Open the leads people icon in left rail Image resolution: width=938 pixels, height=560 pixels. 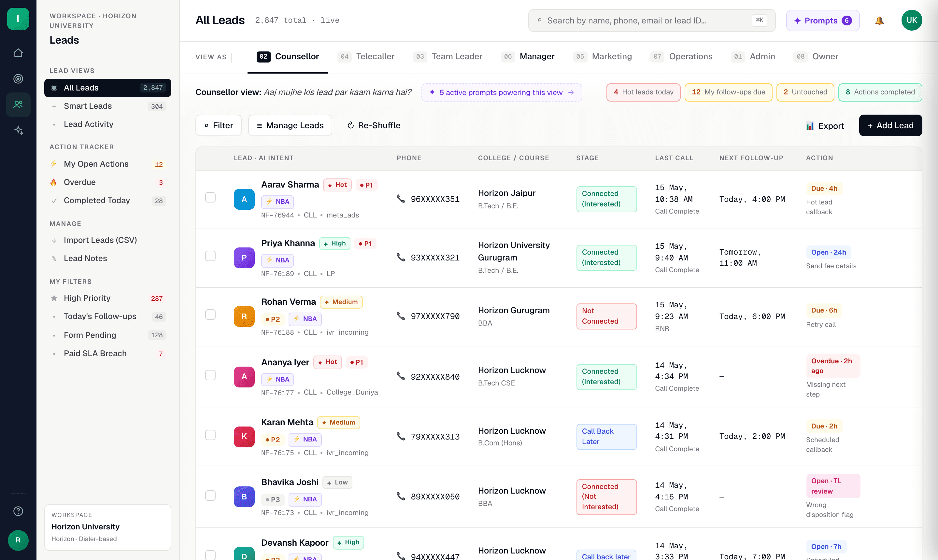pyautogui.click(x=18, y=105)
